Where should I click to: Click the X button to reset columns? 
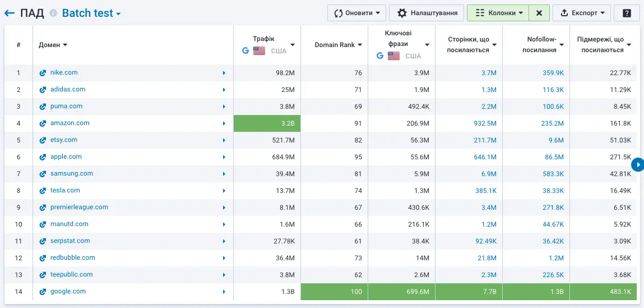click(539, 13)
